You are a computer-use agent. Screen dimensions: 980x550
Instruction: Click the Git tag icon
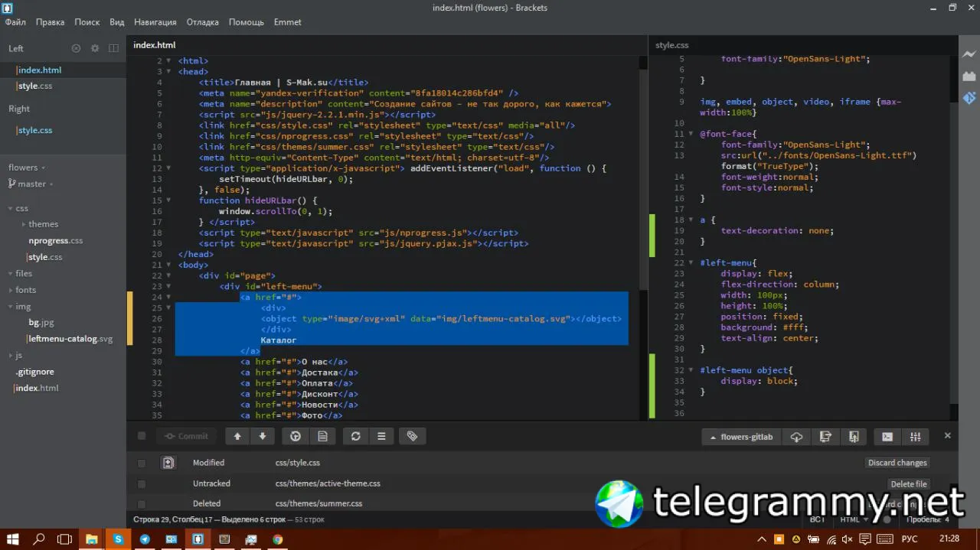point(412,436)
